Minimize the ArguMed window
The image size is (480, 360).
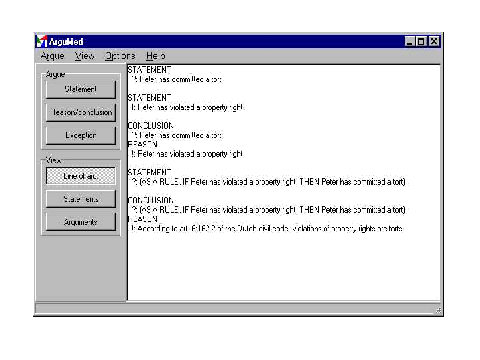point(410,41)
